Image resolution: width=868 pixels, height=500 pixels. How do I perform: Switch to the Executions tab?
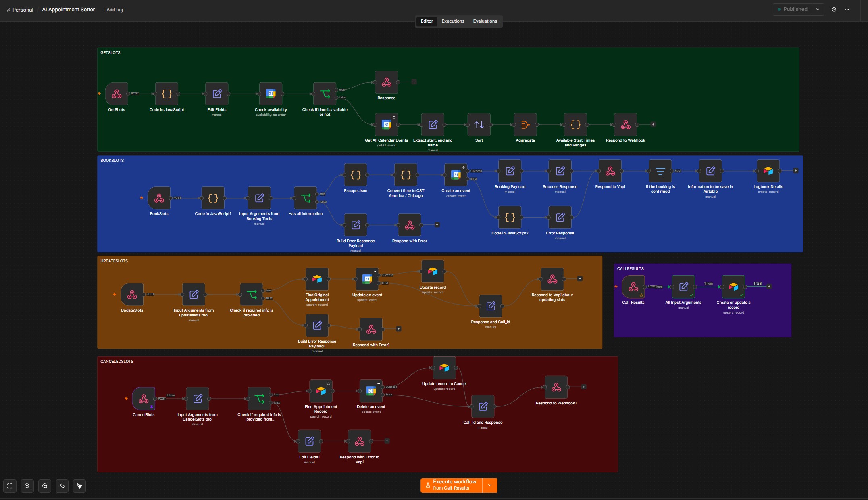pos(453,21)
